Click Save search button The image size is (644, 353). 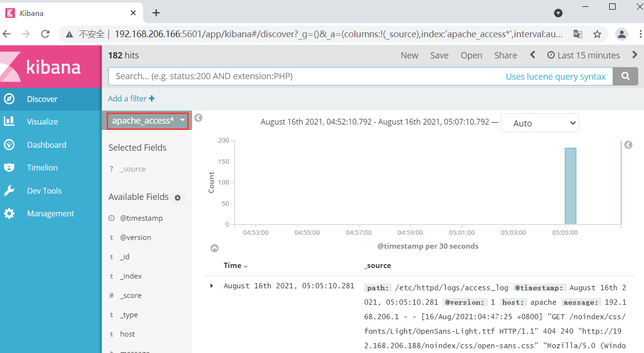click(x=439, y=56)
